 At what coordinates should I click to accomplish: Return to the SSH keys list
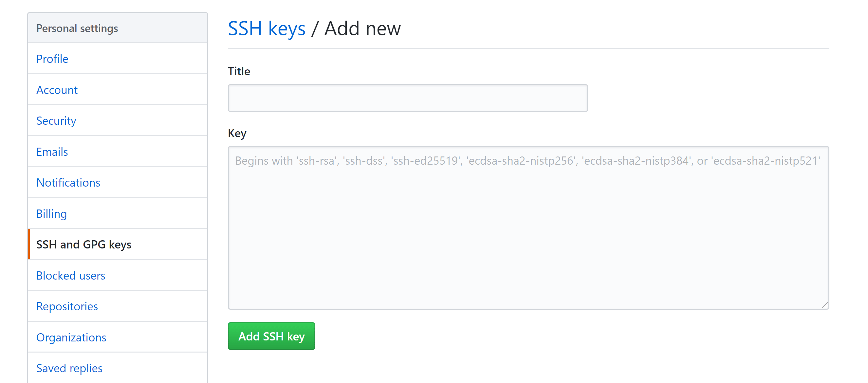(267, 28)
